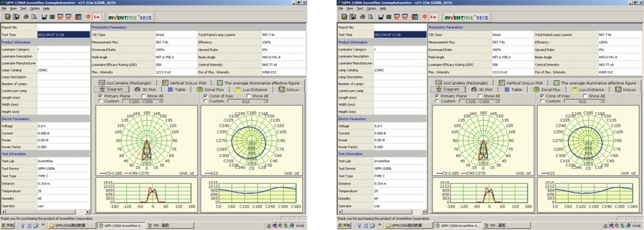The width and height of the screenshot is (644, 230).
Task: Click the calculator-like icon before 中 in left window
Action: (78, 17)
